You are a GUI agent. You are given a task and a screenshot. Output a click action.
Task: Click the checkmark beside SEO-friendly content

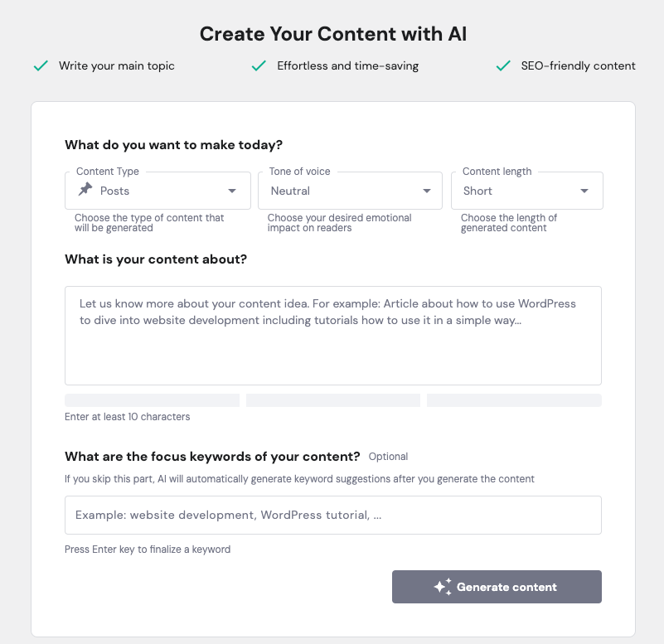click(x=502, y=65)
